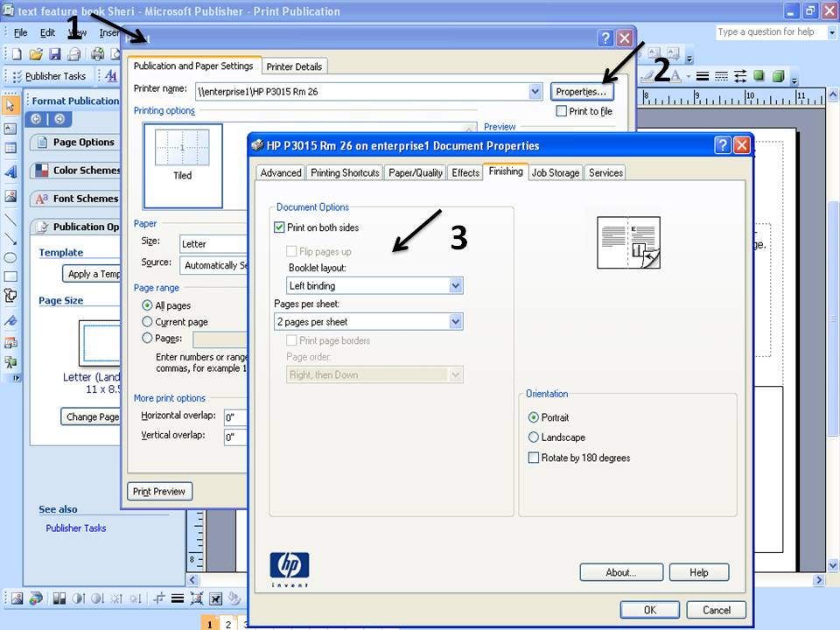The image size is (840, 630).
Task: Go to page 2 in page sorter
Action: click(228, 624)
